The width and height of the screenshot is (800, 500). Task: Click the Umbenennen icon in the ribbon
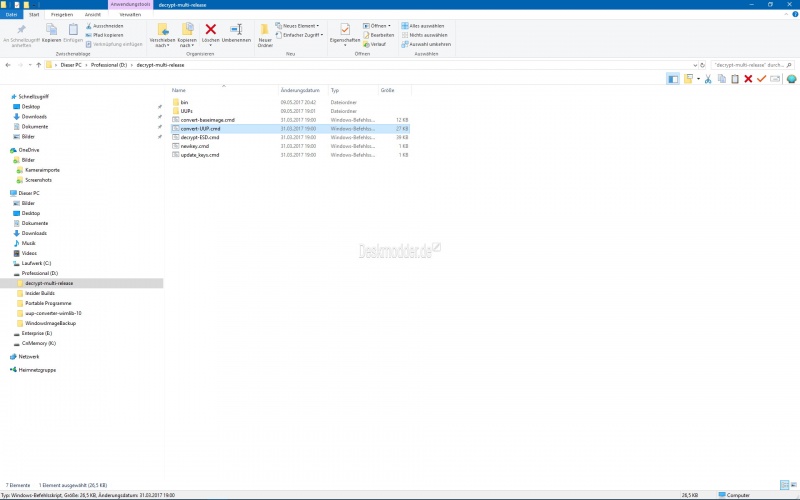coord(236,29)
